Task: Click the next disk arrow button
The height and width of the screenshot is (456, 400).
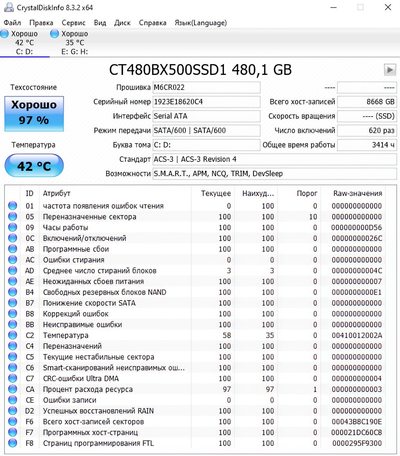Action: click(389, 70)
